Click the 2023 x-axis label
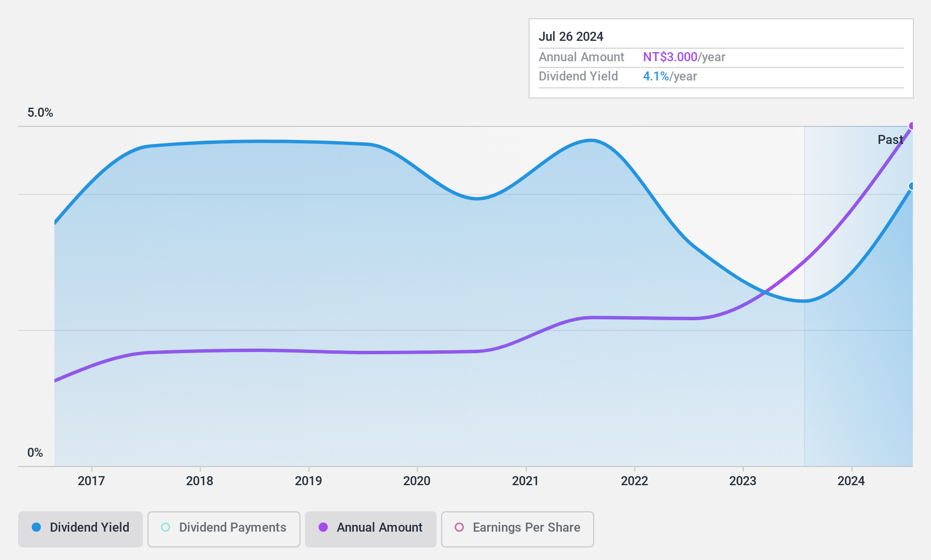Image resolution: width=931 pixels, height=560 pixels. 743,481
